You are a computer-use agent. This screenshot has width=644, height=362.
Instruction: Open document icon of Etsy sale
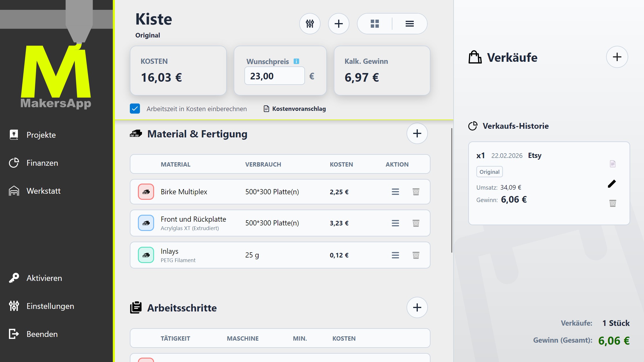click(613, 164)
